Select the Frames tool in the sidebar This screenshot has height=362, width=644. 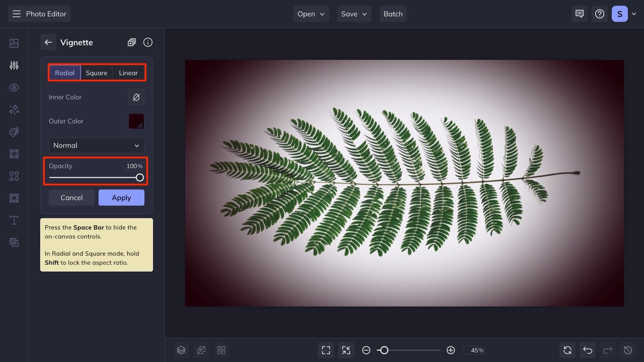point(14,154)
